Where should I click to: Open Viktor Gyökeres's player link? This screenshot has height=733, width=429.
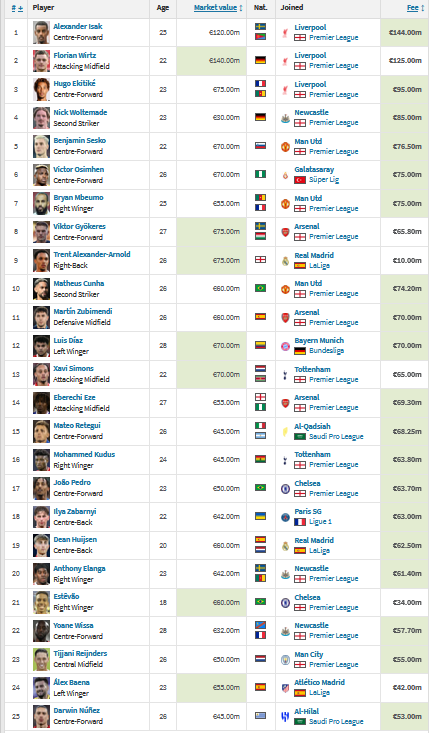[79, 226]
